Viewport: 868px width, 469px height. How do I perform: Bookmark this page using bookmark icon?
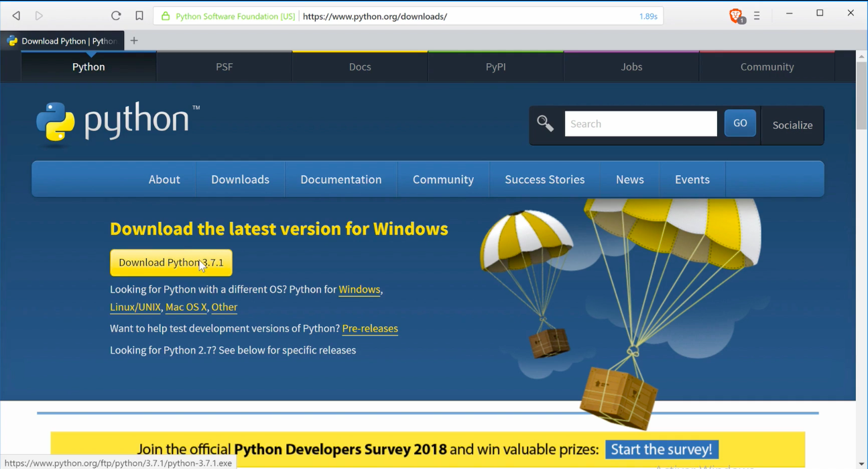[139, 15]
